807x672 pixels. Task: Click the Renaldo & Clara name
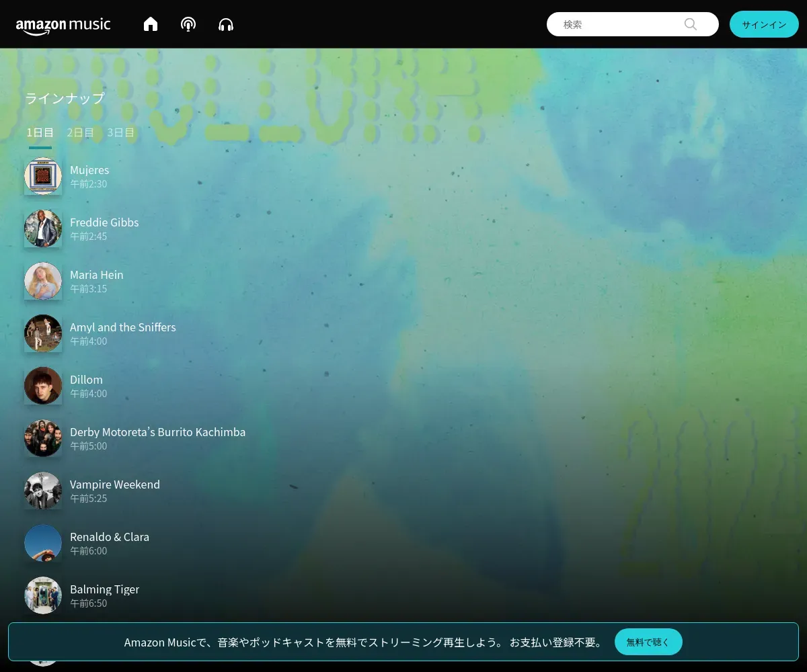click(110, 537)
